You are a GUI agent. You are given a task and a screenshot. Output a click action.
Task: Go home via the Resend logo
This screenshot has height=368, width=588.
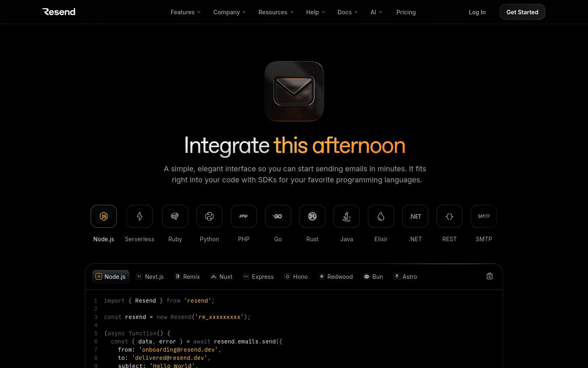point(59,12)
